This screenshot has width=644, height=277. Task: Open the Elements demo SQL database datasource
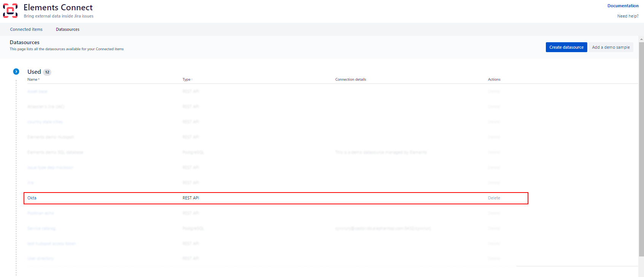(55, 152)
